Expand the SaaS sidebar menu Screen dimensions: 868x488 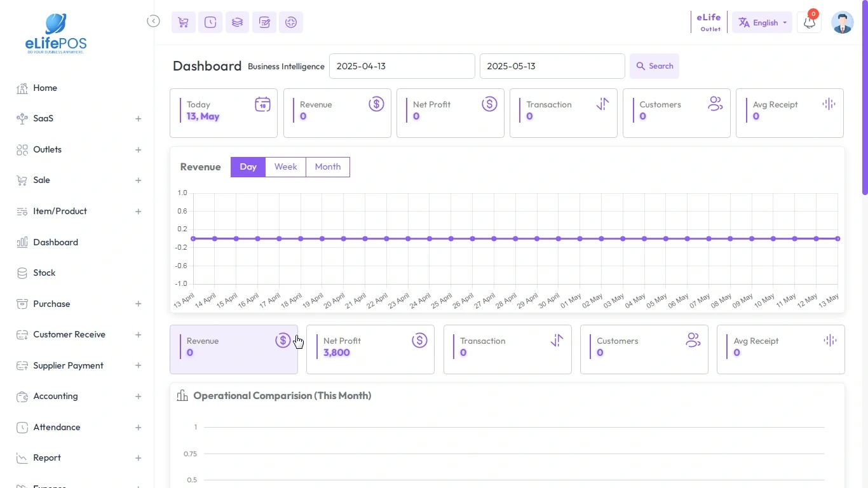(x=138, y=119)
